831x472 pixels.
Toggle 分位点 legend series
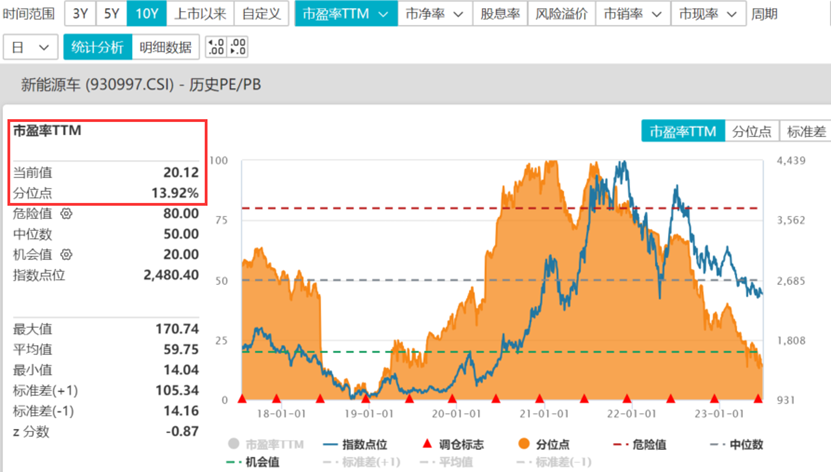[x=544, y=444]
